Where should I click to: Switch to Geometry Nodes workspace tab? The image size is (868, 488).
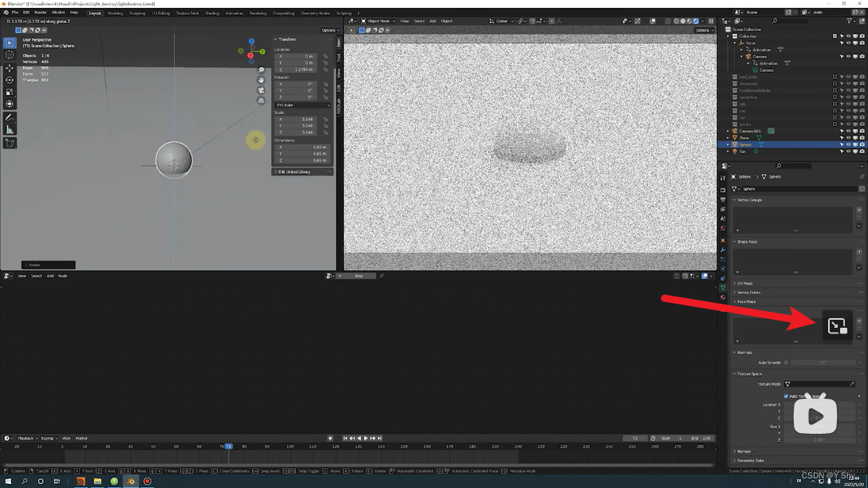[315, 13]
